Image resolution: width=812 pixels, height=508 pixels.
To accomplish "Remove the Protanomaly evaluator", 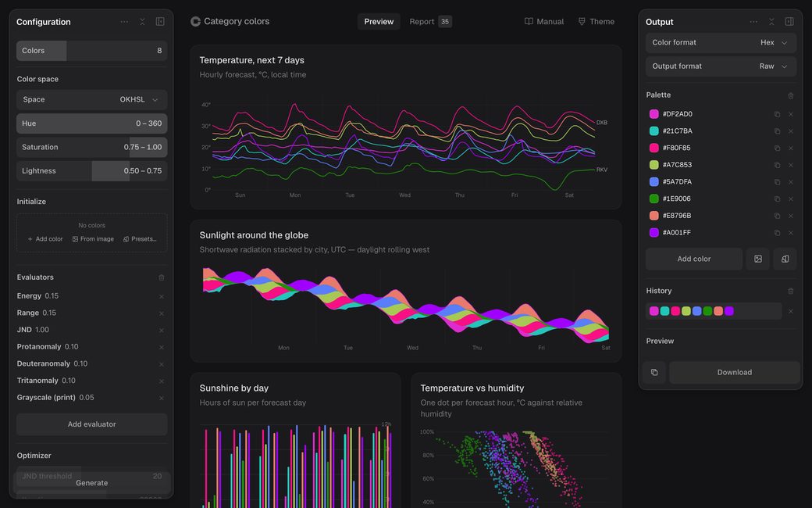I will click(x=162, y=347).
